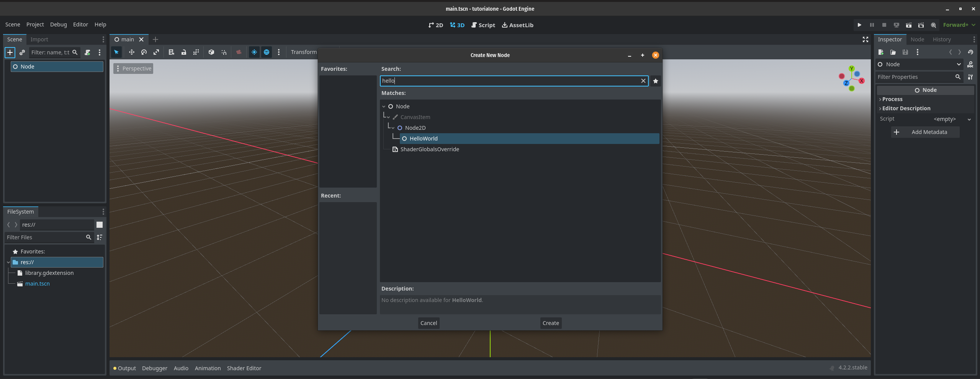Viewport: 980px width, 379px height.
Task: Add a new child node in Scene dock
Action: 10,52
